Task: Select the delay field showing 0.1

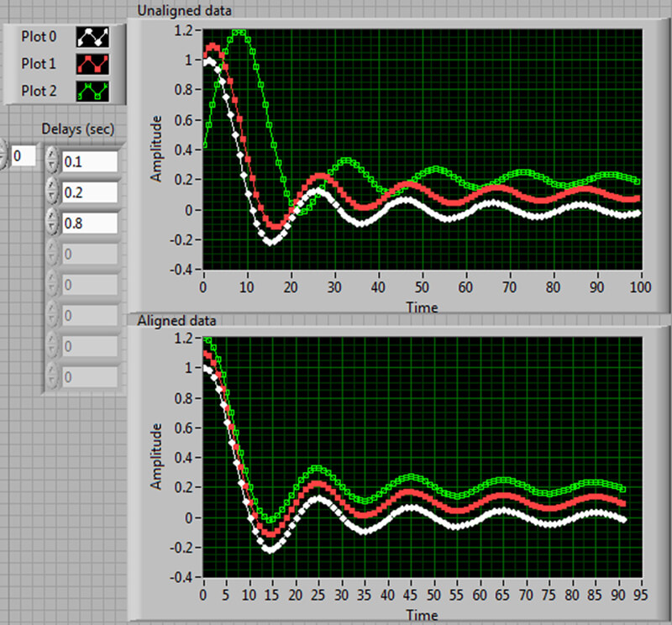Action: point(90,161)
